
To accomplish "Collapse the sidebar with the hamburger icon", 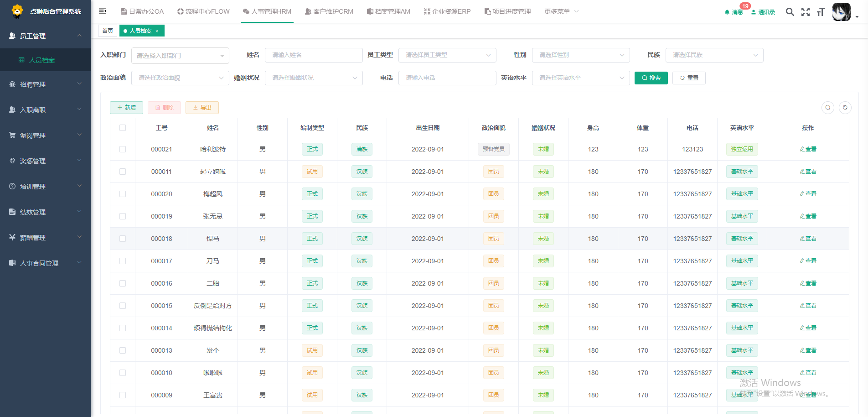I will tap(103, 11).
